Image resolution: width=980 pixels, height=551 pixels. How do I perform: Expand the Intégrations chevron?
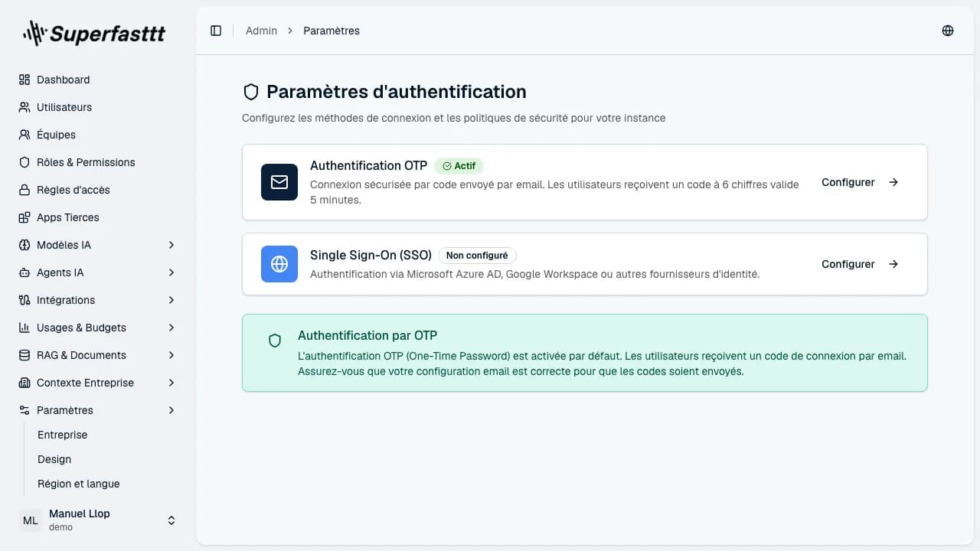(x=171, y=300)
